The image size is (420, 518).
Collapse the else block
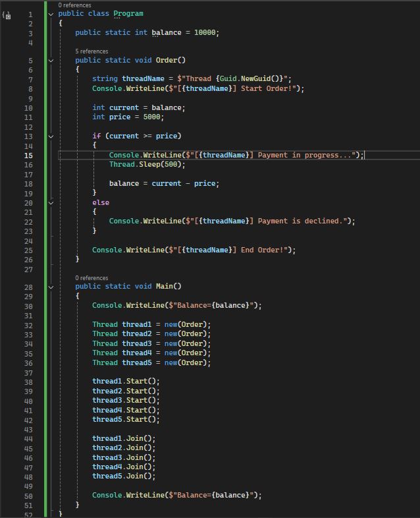click(51, 203)
